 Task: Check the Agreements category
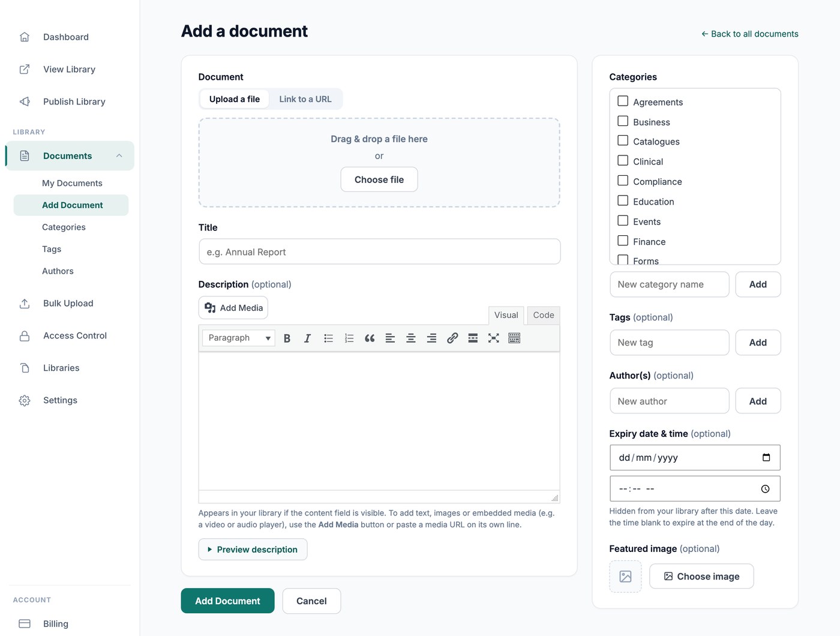[623, 101]
